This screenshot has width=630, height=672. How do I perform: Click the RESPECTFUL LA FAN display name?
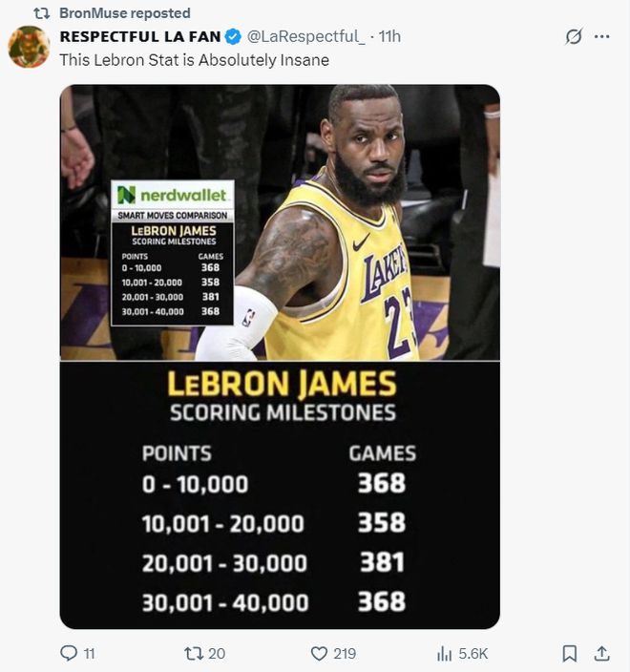point(140,37)
